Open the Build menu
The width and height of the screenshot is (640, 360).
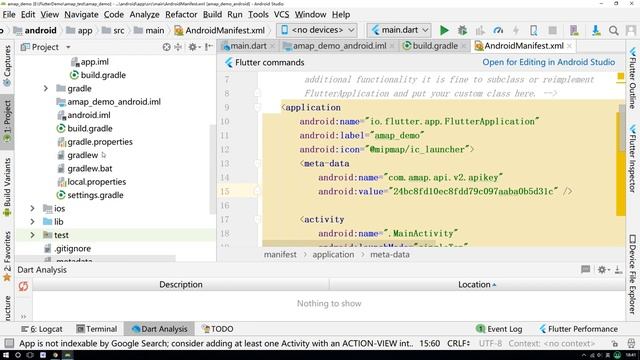pos(212,14)
